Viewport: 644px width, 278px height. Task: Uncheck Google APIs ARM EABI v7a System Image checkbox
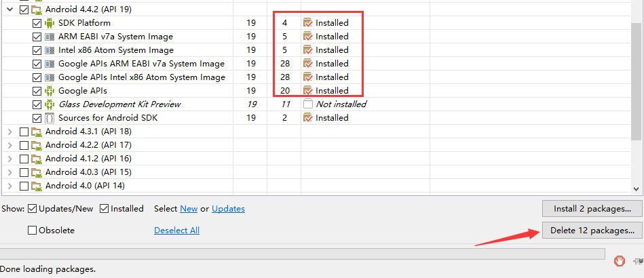coord(37,64)
